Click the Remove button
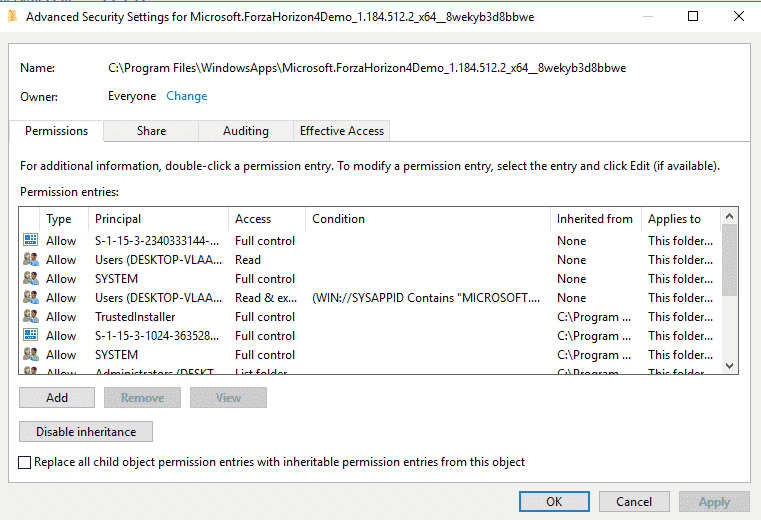Image resolution: width=761 pixels, height=520 pixels. pos(142,398)
